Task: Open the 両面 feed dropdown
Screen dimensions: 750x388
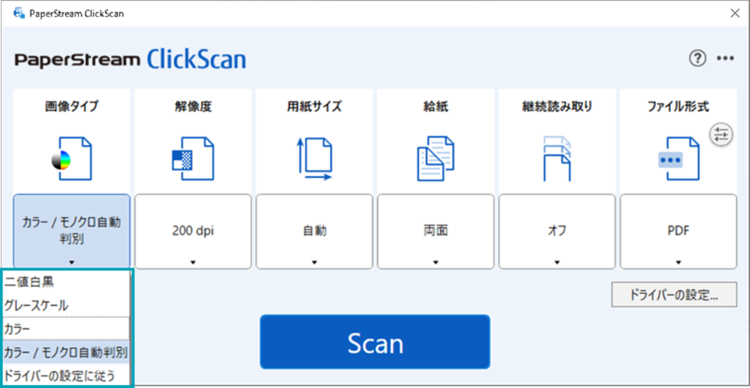Action: 436,231
